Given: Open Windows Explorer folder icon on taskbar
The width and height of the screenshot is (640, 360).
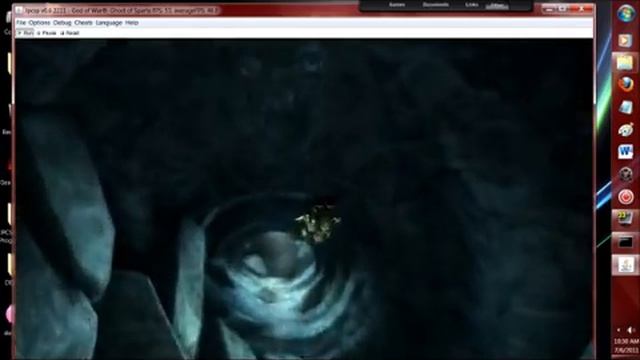Looking at the screenshot, I should (625, 62).
